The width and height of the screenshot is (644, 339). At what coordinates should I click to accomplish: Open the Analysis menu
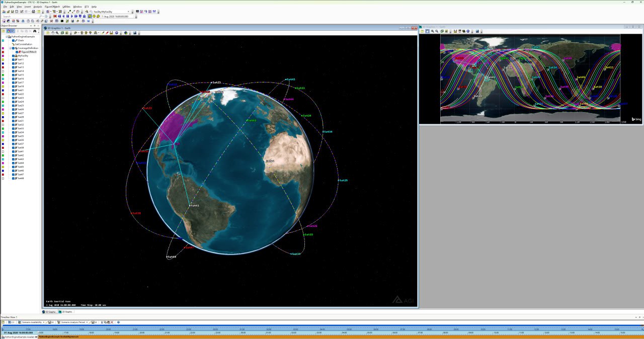point(38,7)
